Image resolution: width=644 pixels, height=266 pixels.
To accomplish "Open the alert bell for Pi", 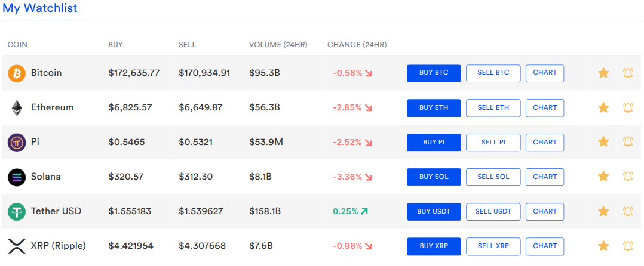I will [628, 142].
